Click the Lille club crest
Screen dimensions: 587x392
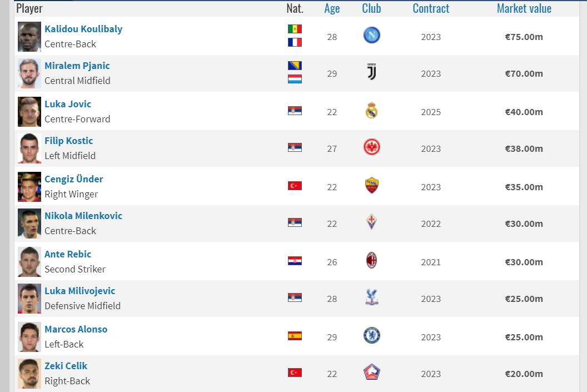[371, 373]
